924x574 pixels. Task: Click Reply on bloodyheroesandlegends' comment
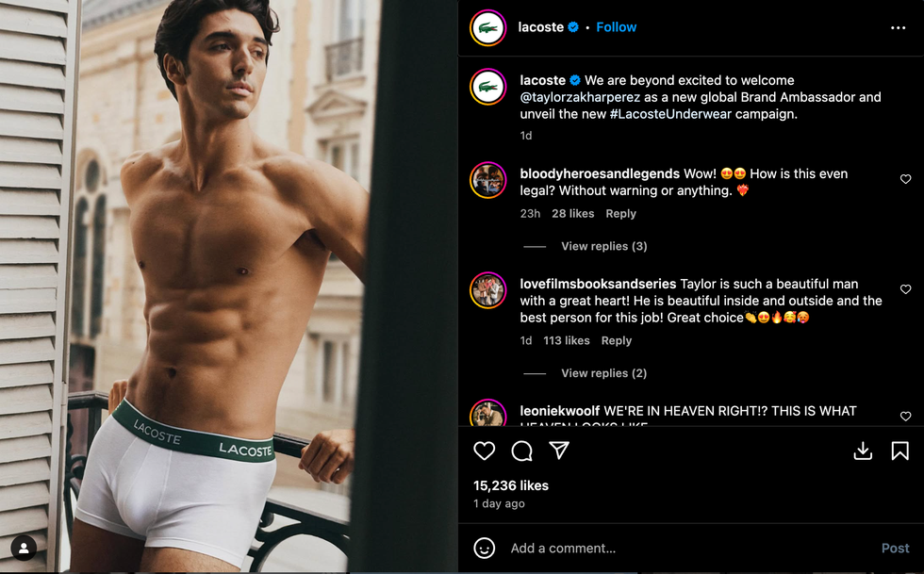click(x=620, y=214)
